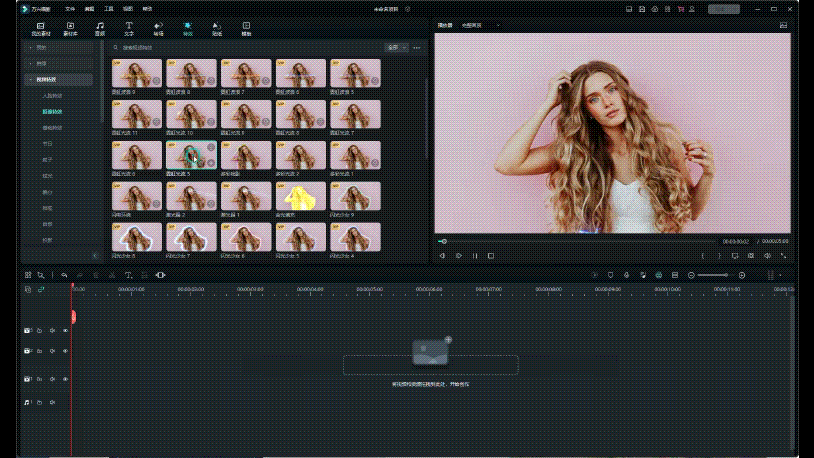This screenshot has width=814, height=458.
Task: Click the snapshot icon at preview top right
Action: pyautogui.click(x=783, y=24)
